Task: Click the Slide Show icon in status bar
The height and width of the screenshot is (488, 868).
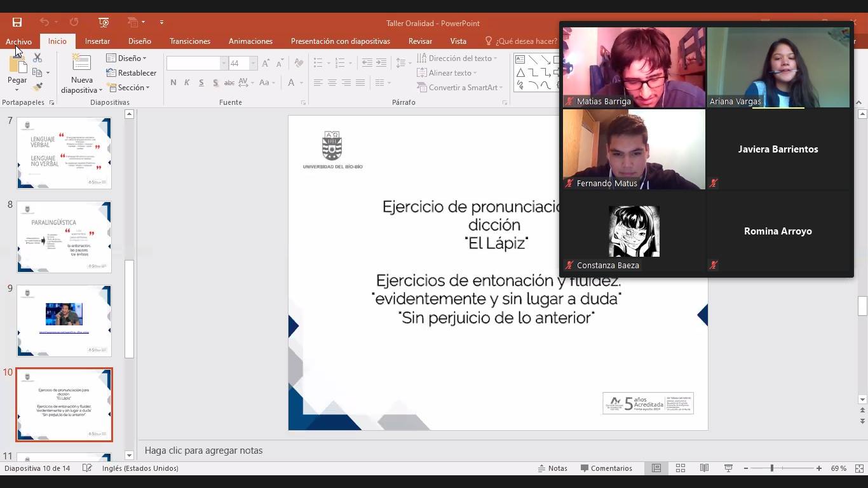Action: click(728, 468)
